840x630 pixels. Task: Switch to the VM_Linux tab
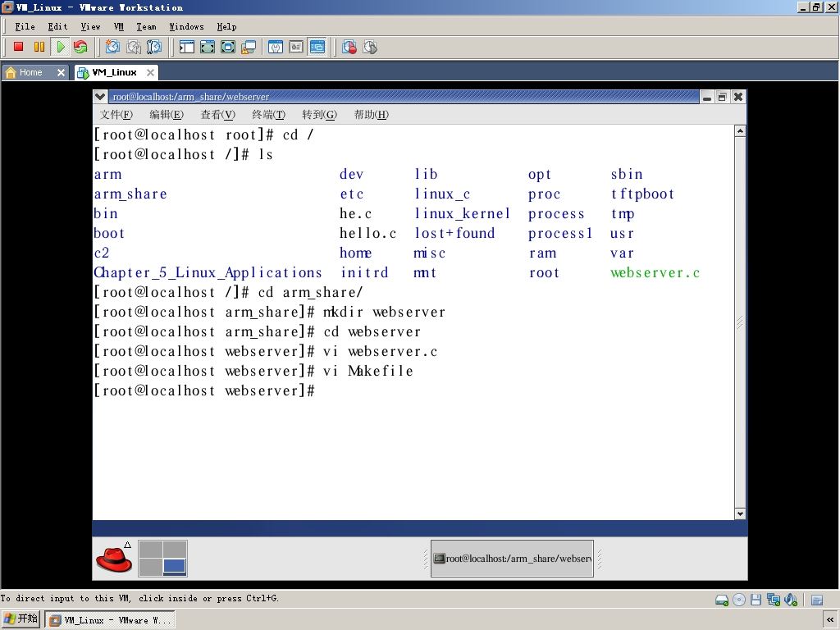tap(114, 72)
